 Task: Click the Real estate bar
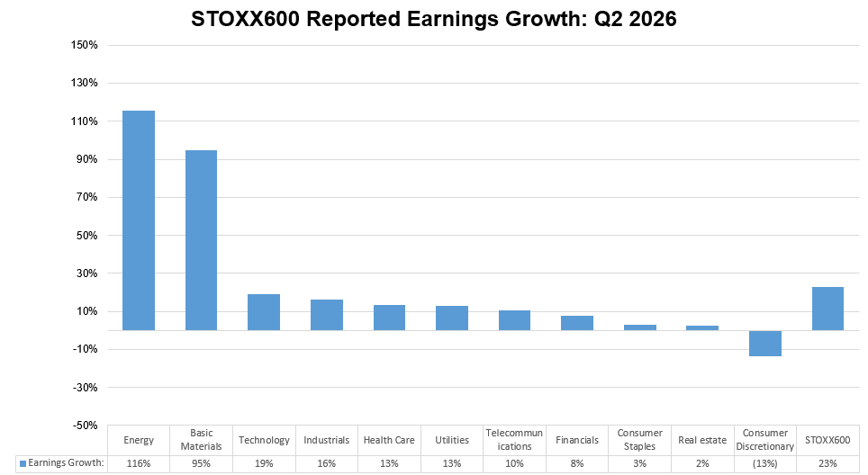point(702,327)
